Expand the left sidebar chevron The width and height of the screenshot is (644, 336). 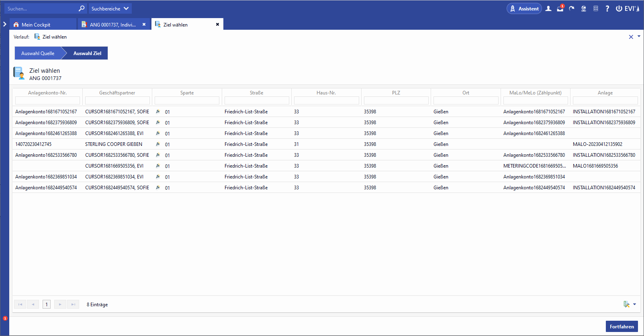tap(5, 24)
